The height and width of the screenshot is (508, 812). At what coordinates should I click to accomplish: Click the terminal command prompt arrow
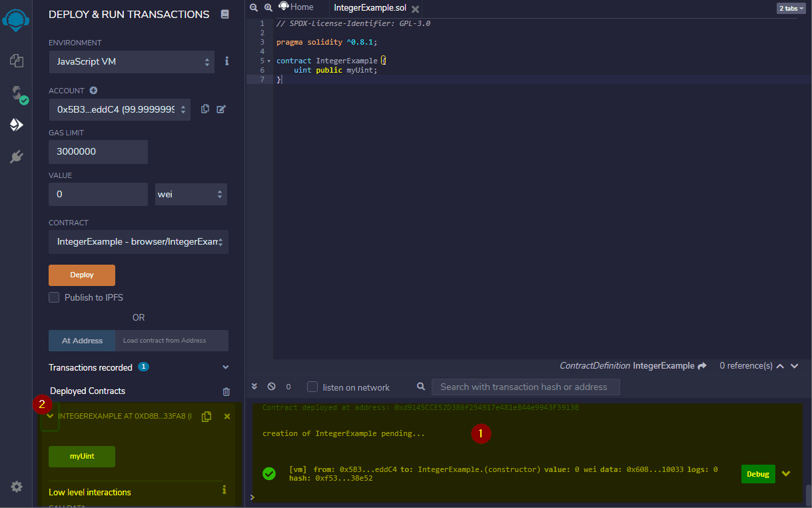[x=252, y=497]
